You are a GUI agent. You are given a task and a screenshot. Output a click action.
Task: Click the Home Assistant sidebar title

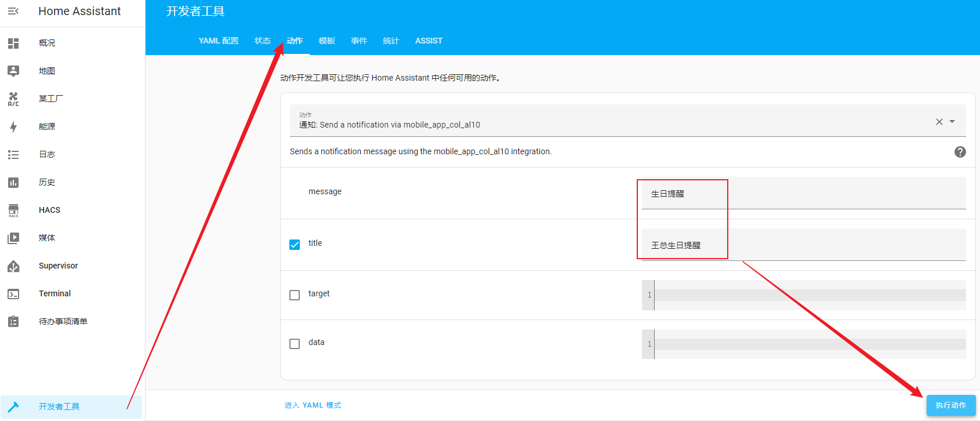[79, 11]
